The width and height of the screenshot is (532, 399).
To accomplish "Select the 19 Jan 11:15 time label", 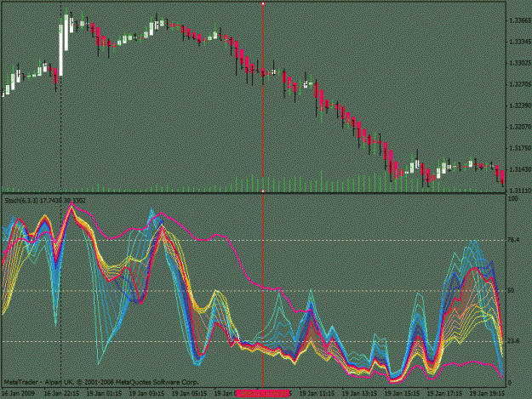I will (317, 394).
